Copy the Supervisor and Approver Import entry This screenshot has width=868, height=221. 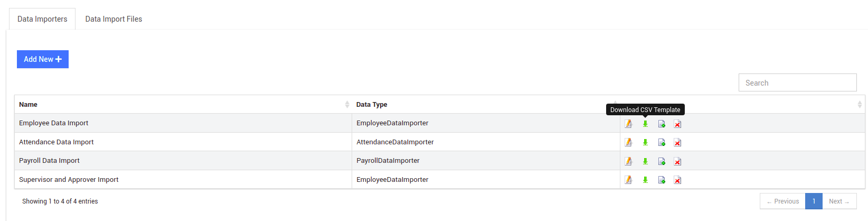click(x=662, y=180)
